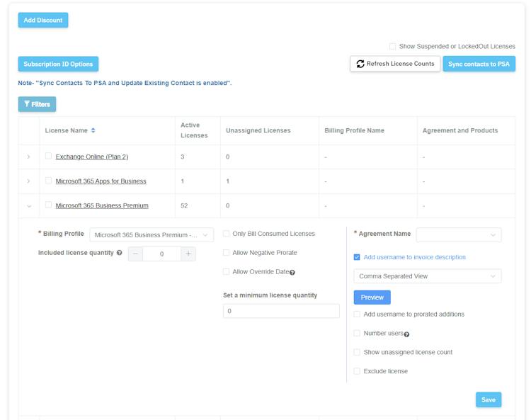Expand the Exchange Online (Plan 2) row
This screenshot has width=531, height=420.
pos(28,157)
